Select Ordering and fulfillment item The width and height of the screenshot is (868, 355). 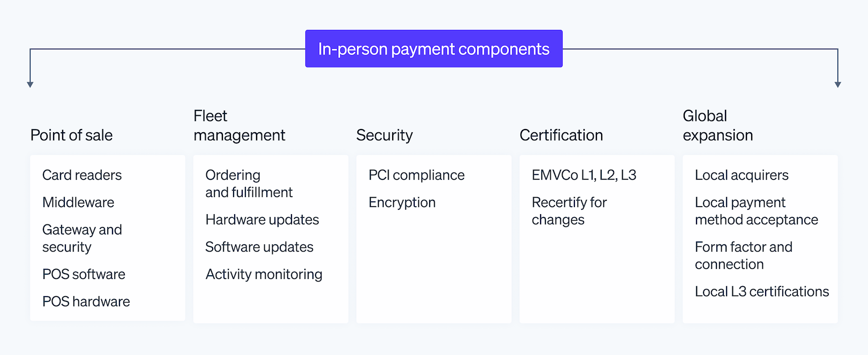pyautogui.click(x=249, y=184)
